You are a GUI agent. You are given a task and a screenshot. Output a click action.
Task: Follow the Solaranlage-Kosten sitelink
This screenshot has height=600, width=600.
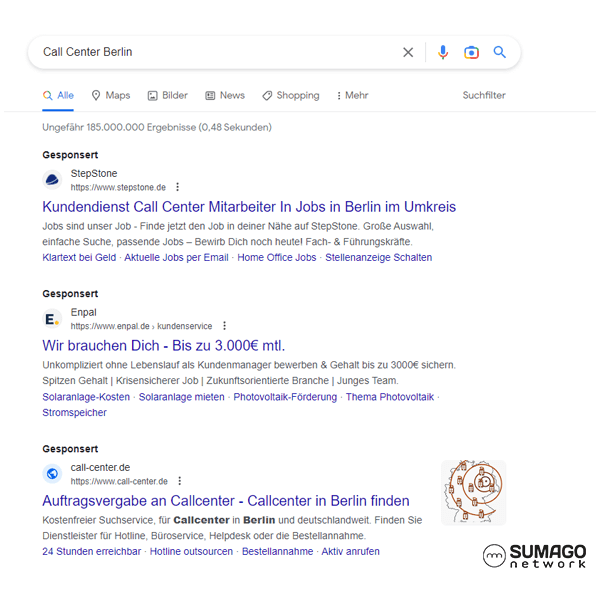(86, 397)
